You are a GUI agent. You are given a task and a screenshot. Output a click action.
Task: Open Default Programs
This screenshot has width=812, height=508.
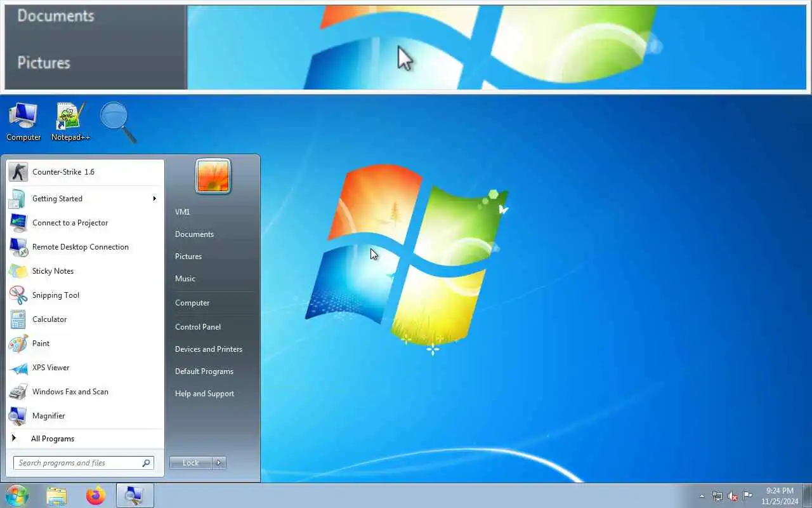tap(204, 371)
